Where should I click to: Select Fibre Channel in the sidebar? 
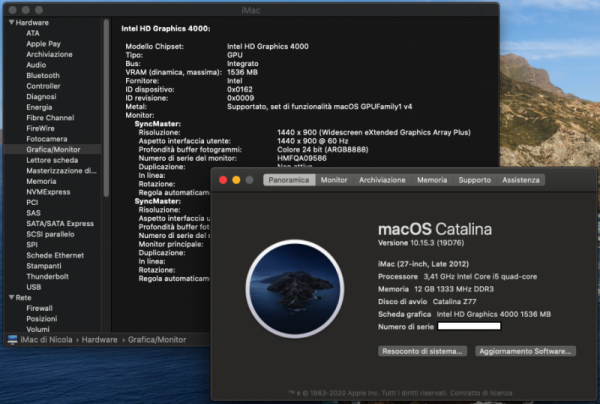[x=50, y=118]
